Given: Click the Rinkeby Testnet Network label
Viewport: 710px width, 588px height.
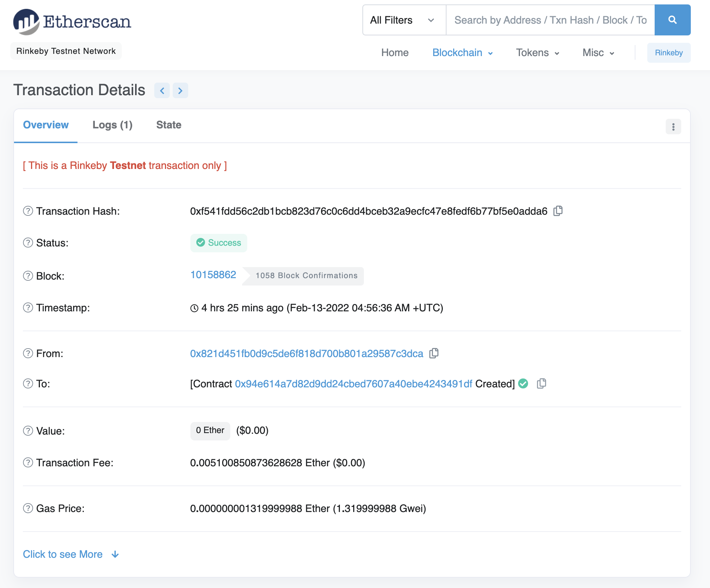Looking at the screenshot, I should click(66, 51).
